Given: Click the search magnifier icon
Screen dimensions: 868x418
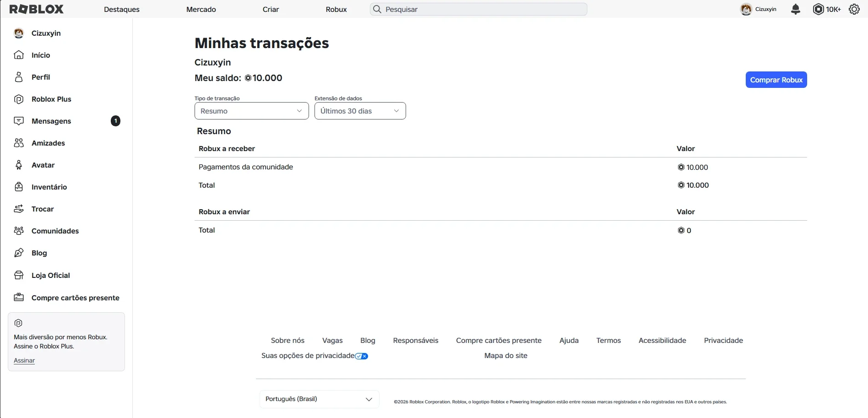Looking at the screenshot, I should click(x=377, y=9).
